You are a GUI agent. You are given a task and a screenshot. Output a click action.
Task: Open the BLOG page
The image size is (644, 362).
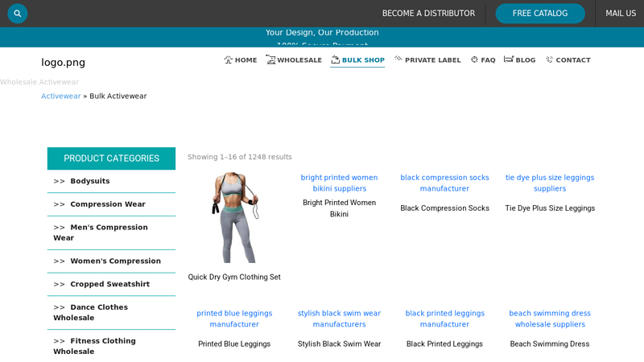(526, 60)
